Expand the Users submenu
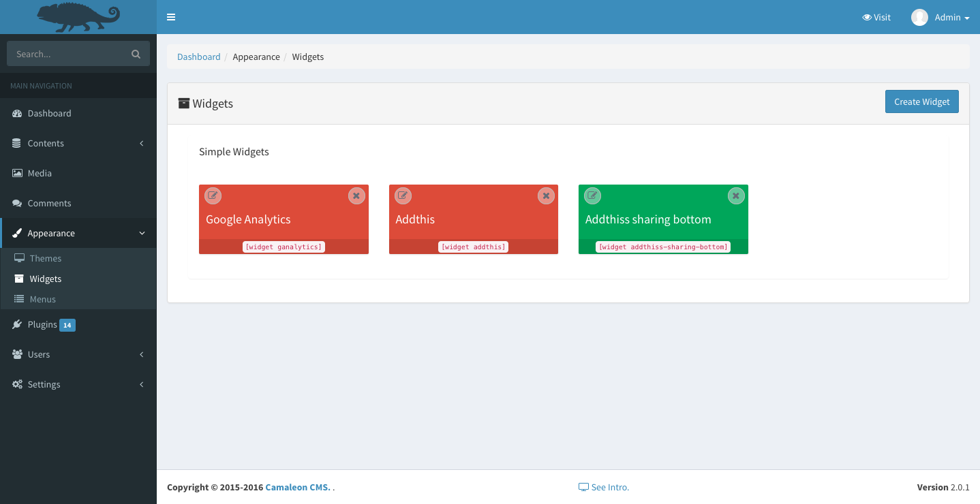 pos(78,354)
